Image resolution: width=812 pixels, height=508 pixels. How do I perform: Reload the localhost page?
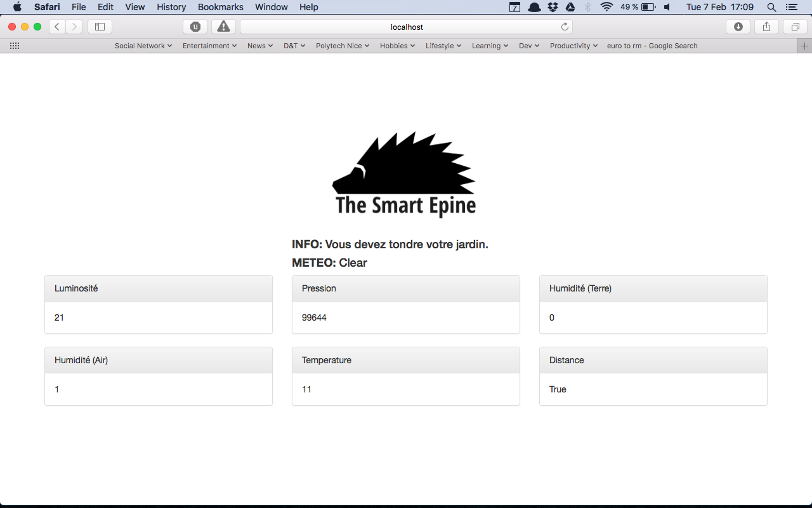click(565, 26)
